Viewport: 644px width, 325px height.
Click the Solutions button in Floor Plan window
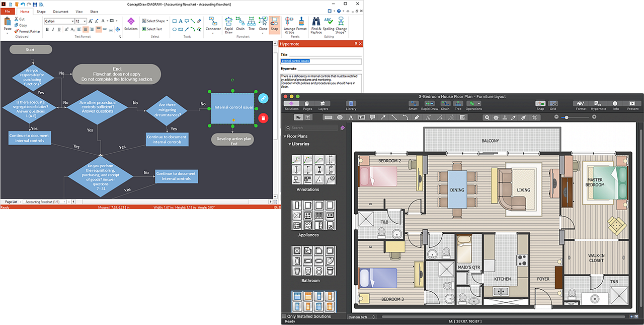[292, 105]
